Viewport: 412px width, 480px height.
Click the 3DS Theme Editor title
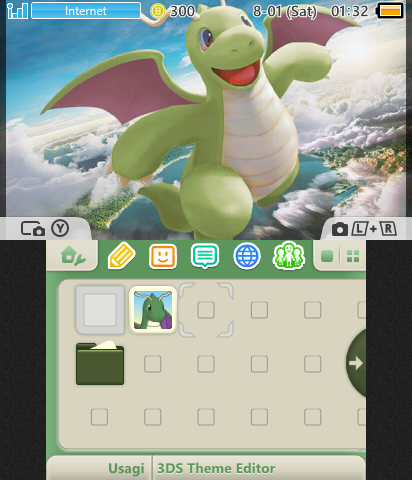click(x=216, y=468)
